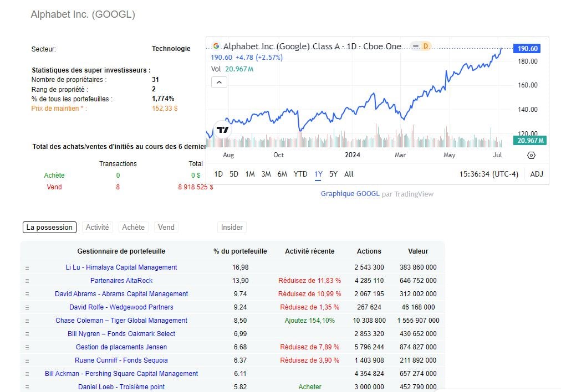
Task: Select the 1D timeframe
Action: (218, 174)
